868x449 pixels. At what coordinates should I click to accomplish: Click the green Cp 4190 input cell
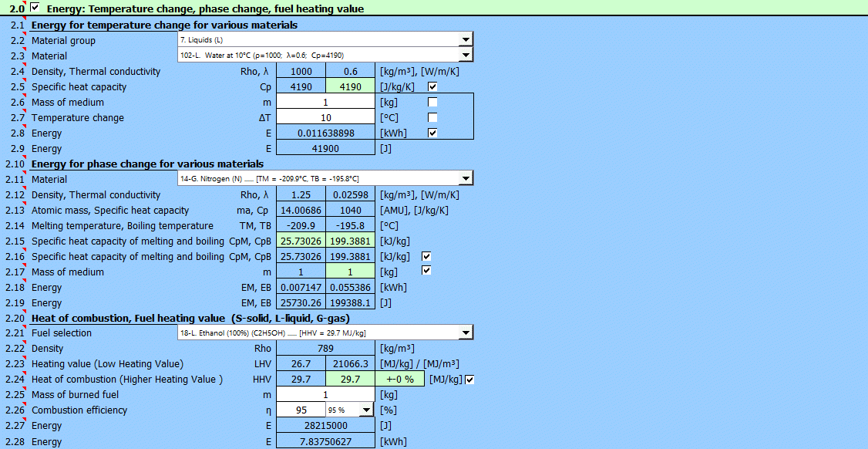351,87
